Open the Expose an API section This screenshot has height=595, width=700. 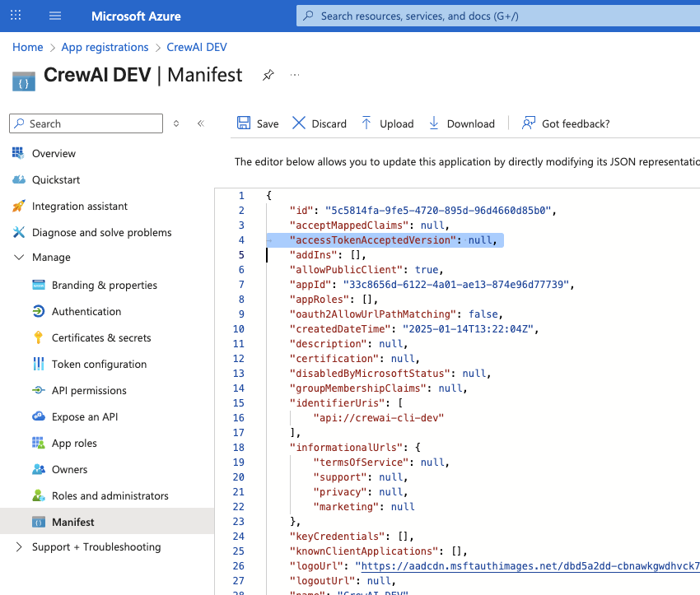click(x=84, y=416)
